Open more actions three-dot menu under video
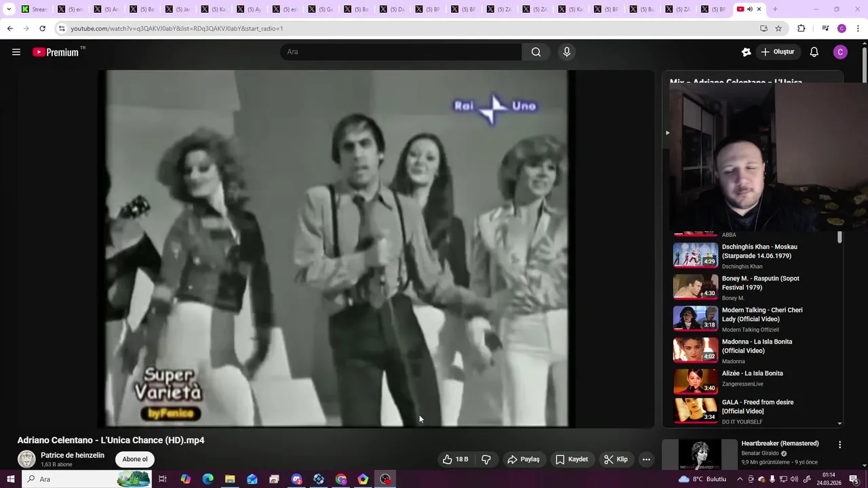The width and height of the screenshot is (868, 488). tap(646, 460)
